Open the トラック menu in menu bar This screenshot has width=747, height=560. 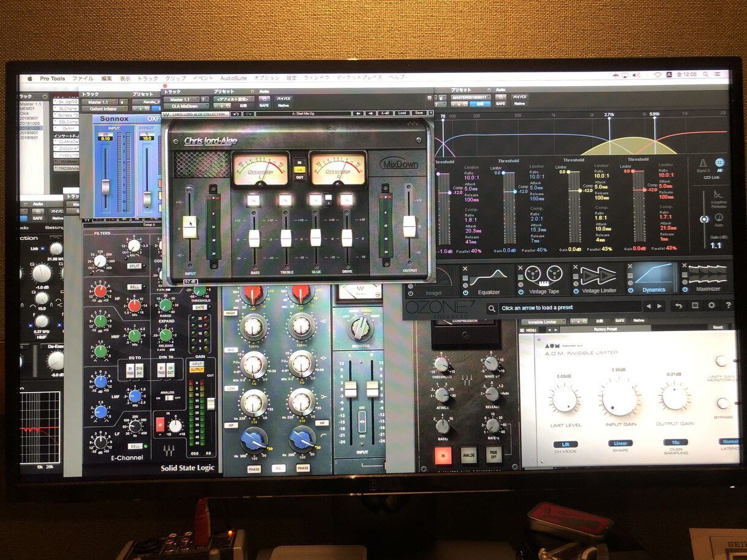[148, 78]
